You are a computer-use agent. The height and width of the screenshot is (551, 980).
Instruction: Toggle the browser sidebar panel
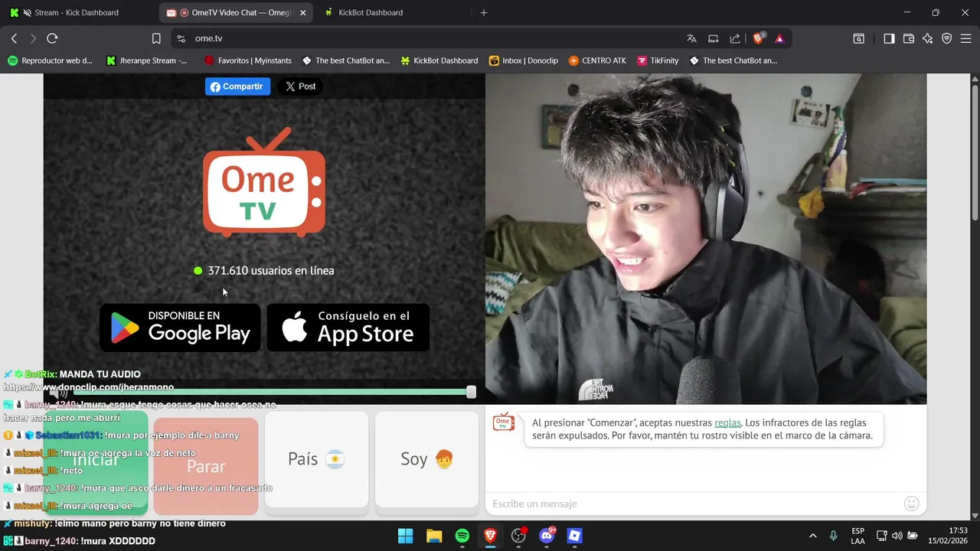[889, 38]
